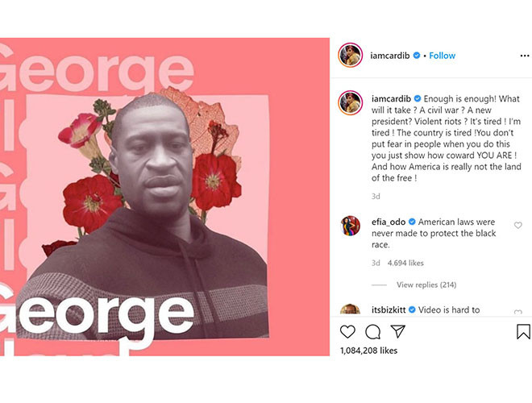
Task: Like itsbizkitt's comment heart
Action: [x=517, y=312]
